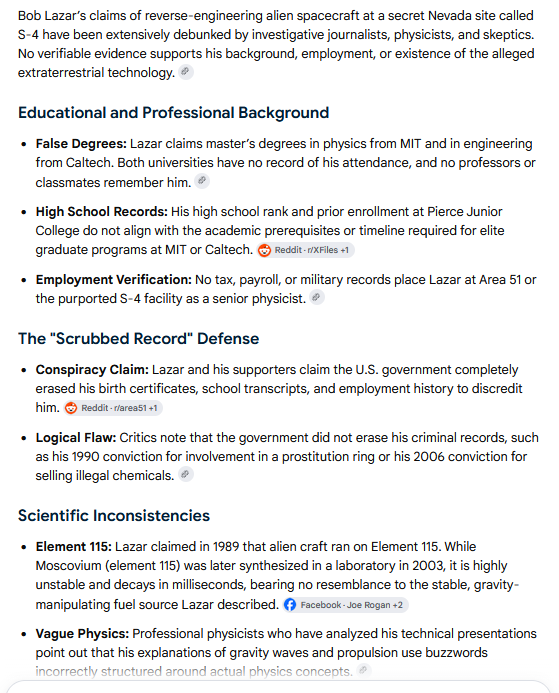The width and height of the screenshot is (559, 693).
Task: Click the link icon after the intro paragraph
Action: coord(186,72)
